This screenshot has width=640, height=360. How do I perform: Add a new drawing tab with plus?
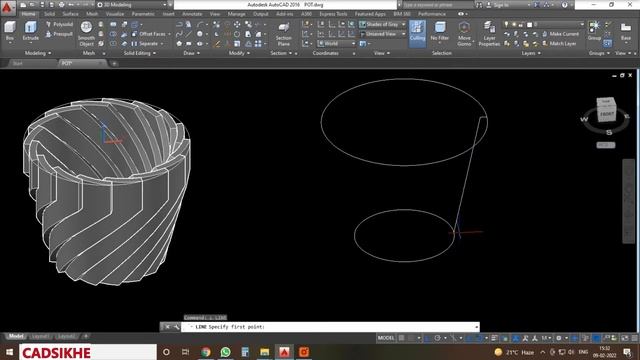(x=114, y=63)
